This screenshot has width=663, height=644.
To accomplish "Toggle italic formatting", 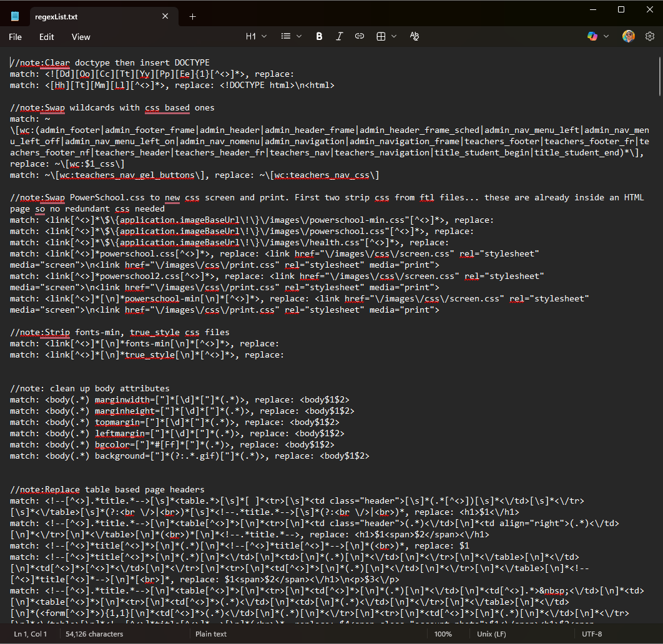I will click(339, 37).
